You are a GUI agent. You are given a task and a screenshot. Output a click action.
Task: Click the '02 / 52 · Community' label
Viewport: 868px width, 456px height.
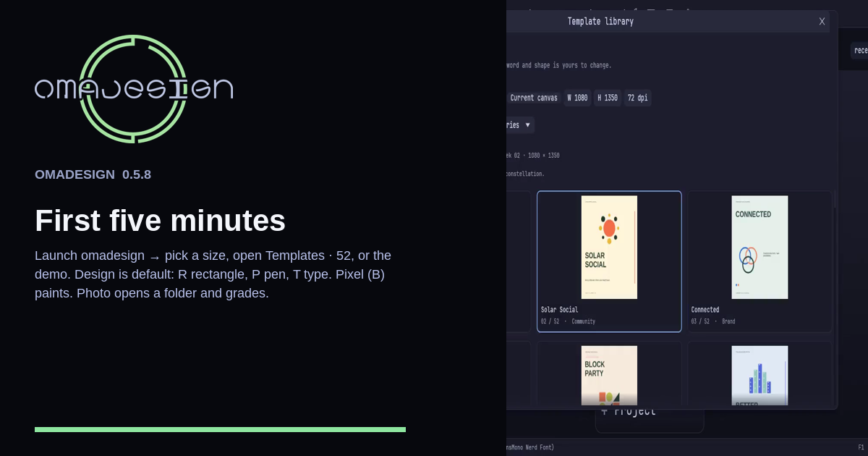tap(568, 321)
